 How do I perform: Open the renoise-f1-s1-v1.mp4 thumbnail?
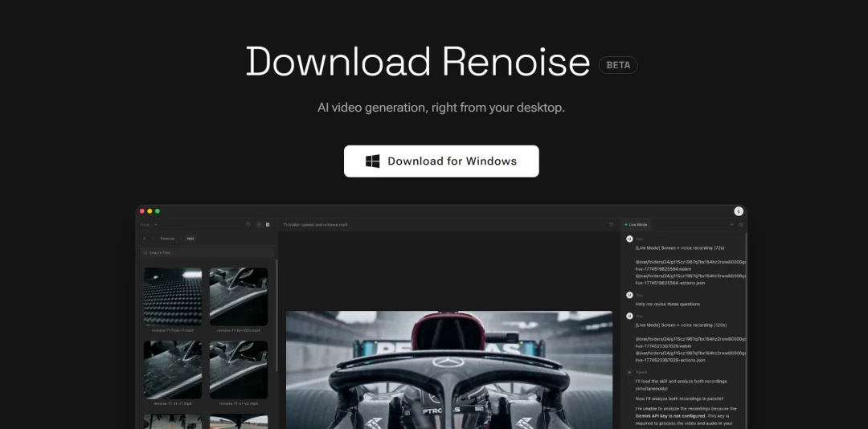click(173, 370)
